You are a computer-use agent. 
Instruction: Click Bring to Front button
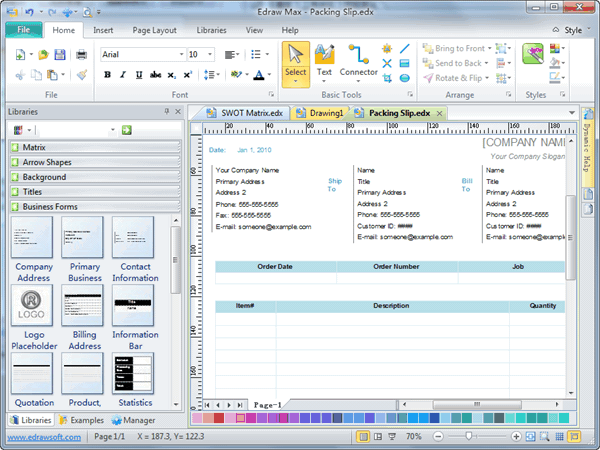point(453,48)
